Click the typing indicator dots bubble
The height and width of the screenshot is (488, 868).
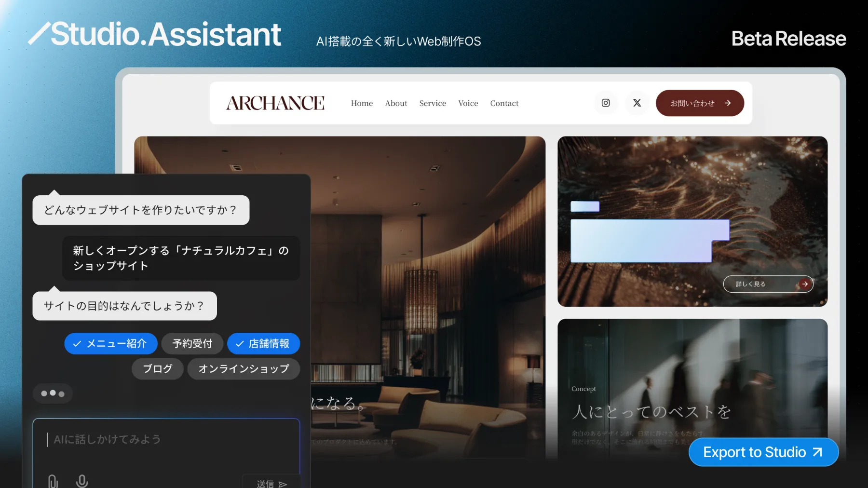click(x=53, y=393)
